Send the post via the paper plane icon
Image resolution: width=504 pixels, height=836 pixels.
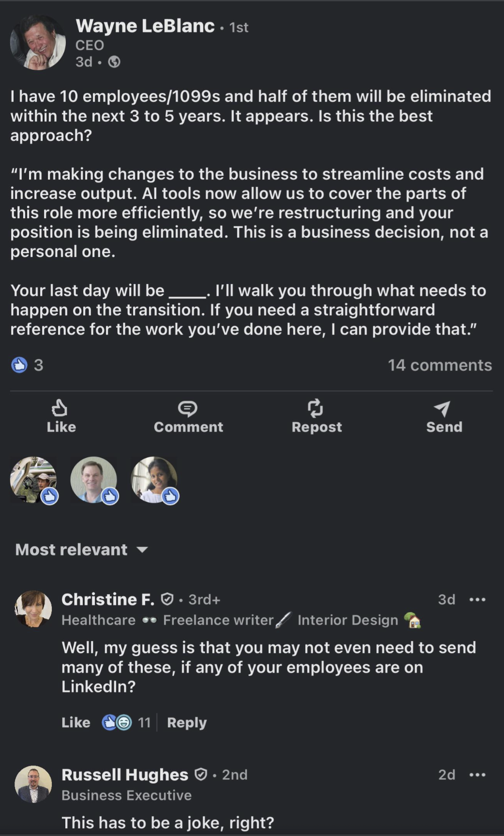pyautogui.click(x=443, y=409)
